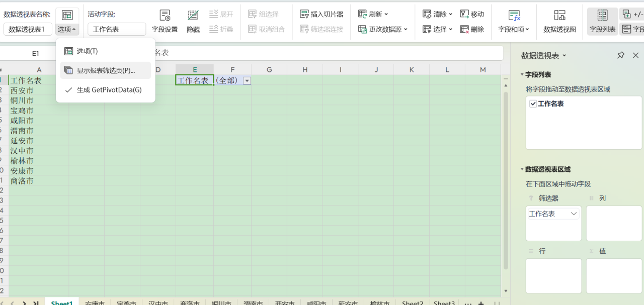Open the 字段设置 field settings tool

(x=165, y=22)
